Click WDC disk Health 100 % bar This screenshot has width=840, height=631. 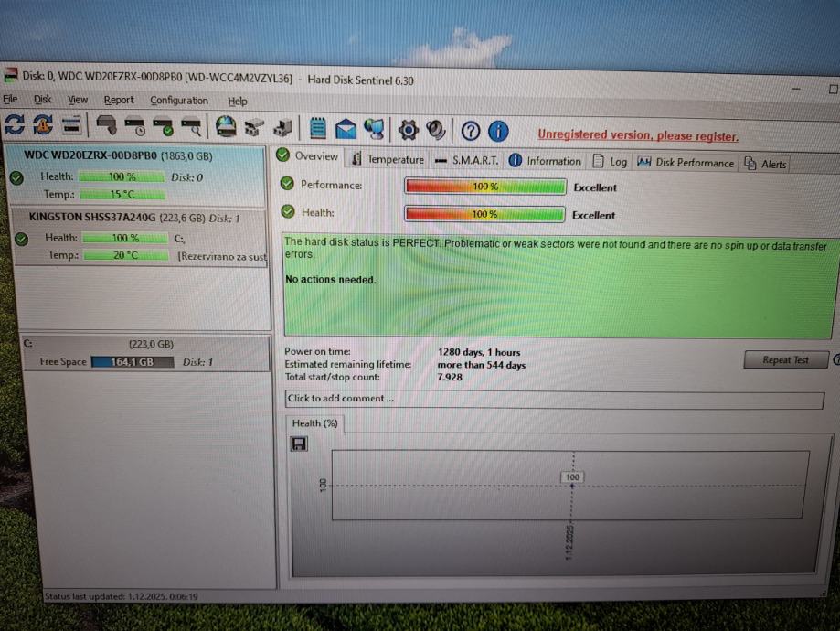click(122, 176)
